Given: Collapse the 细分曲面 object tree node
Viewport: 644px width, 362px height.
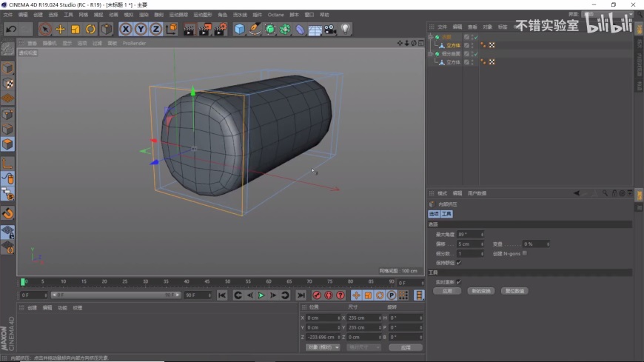Looking at the screenshot, I should pos(431,53).
